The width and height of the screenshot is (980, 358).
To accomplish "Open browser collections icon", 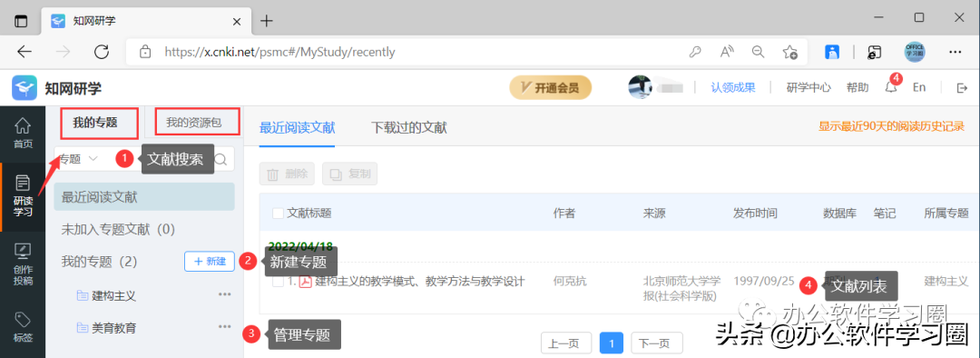I will click(874, 52).
